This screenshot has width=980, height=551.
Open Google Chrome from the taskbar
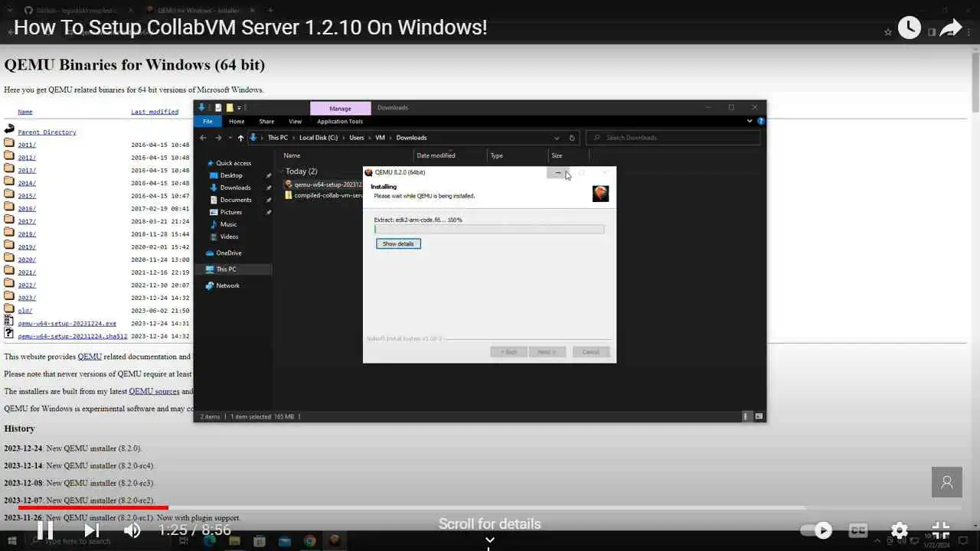tap(309, 541)
